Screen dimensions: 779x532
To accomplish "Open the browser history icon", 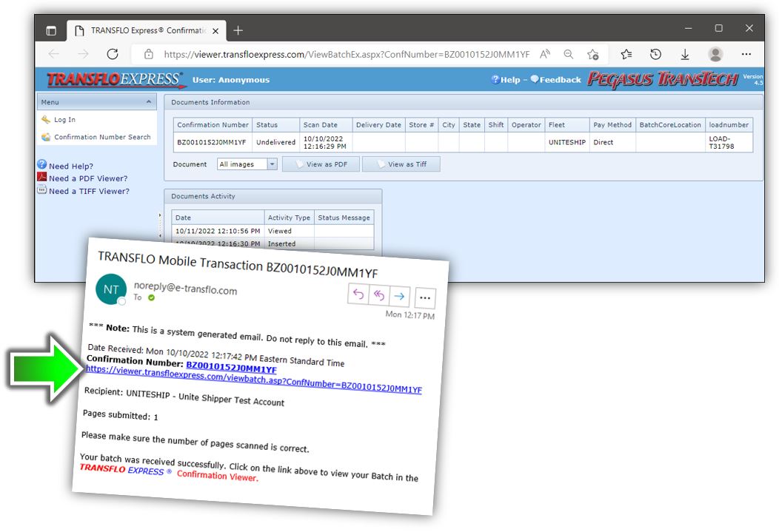I will pyautogui.click(x=655, y=54).
